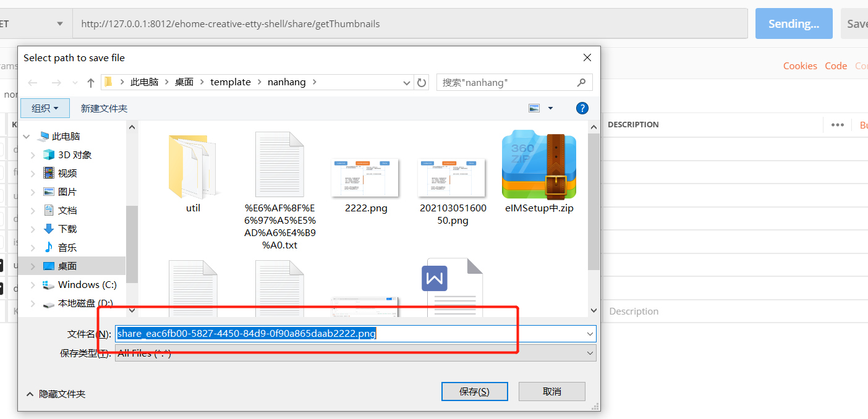Go up one folder level
Screen dimensions: 868x419
[x=91, y=82]
